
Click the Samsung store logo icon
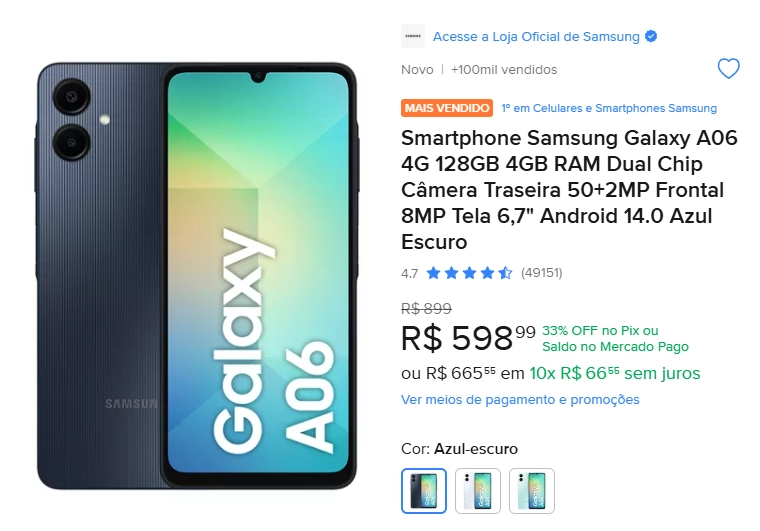point(413,36)
